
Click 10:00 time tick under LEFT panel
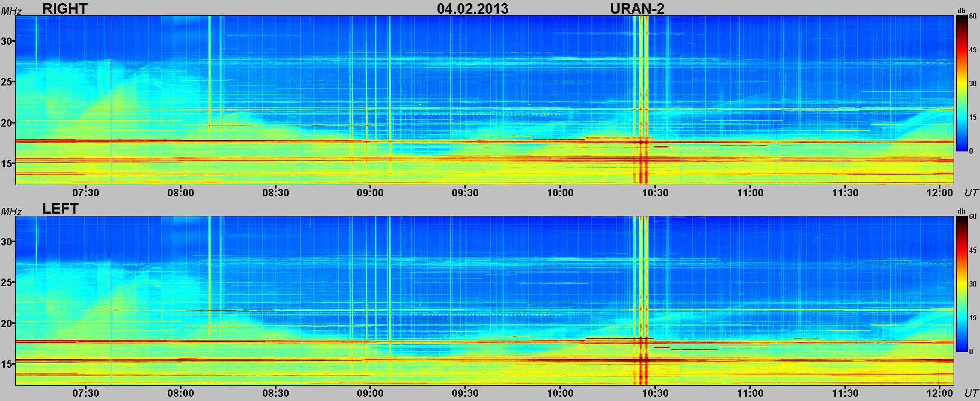point(560,393)
